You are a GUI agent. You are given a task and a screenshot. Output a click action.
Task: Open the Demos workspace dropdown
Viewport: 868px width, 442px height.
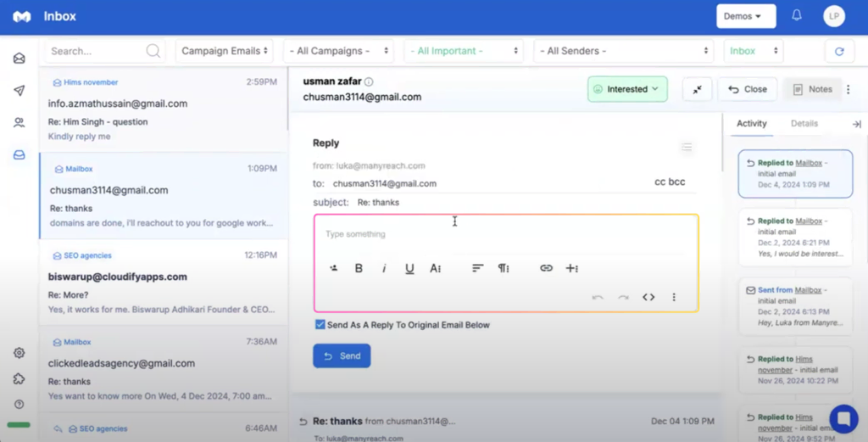pyautogui.click(x=745, y=16)
